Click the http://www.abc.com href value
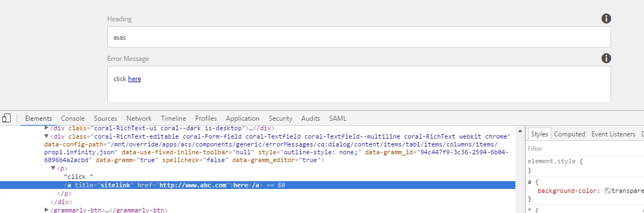The width and height of the screenshot is (644, 213). coord(193,185)
